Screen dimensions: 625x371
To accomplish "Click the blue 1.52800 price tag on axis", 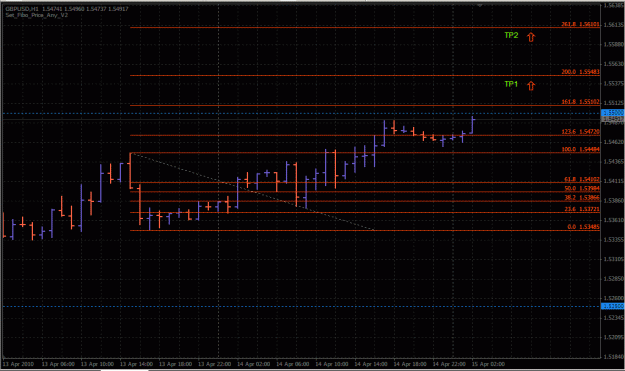I will tap(613, 306).
